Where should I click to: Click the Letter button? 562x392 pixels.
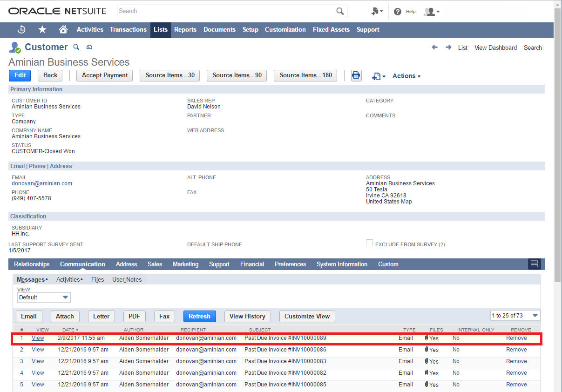pos(102,316)
